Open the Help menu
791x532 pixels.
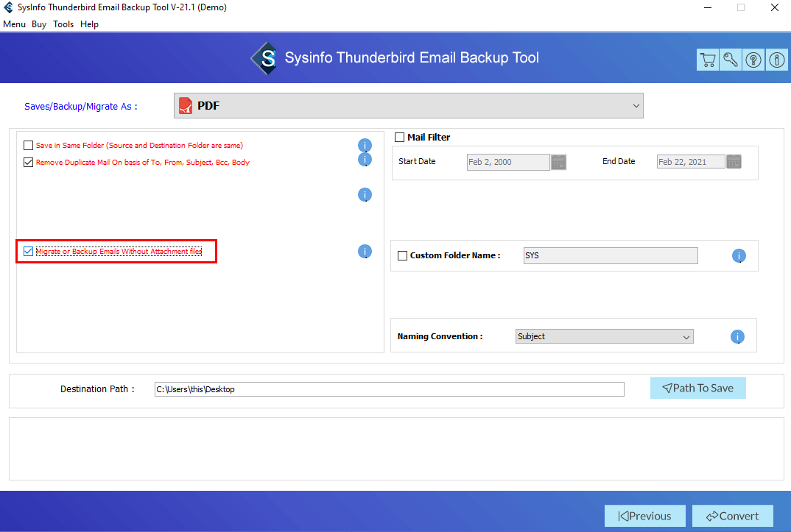click(89, 24)
